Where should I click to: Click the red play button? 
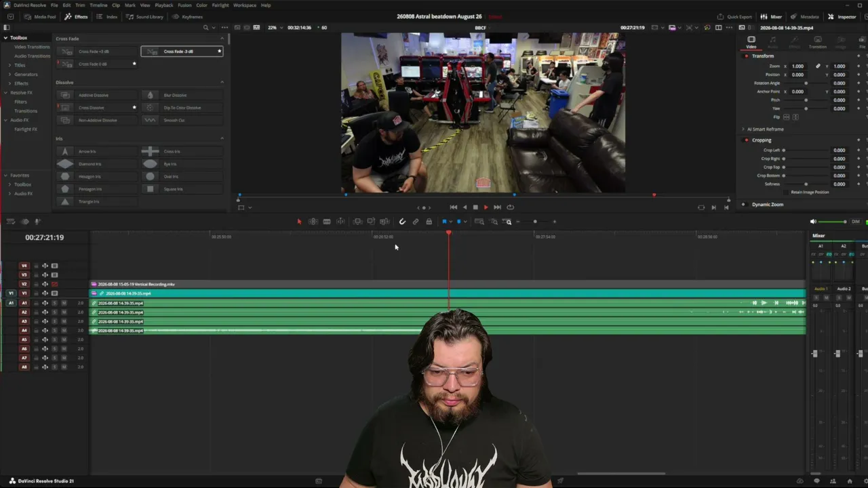point(486,207)
